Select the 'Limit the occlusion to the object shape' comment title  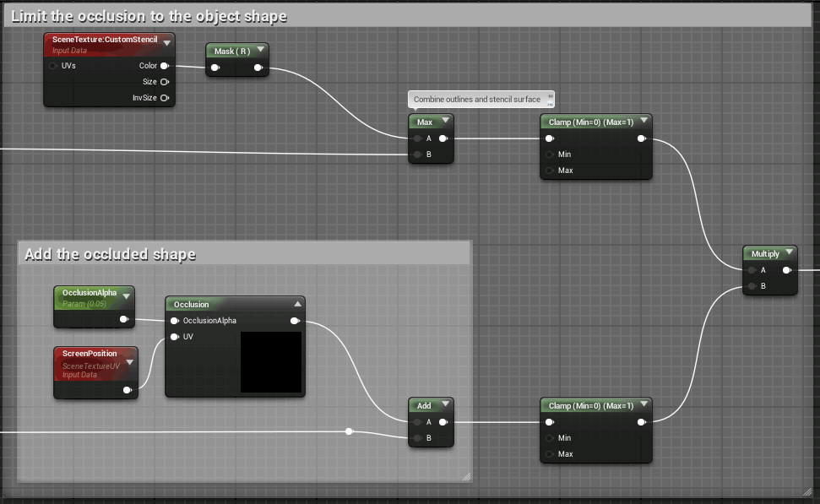[x=149, y=16]
